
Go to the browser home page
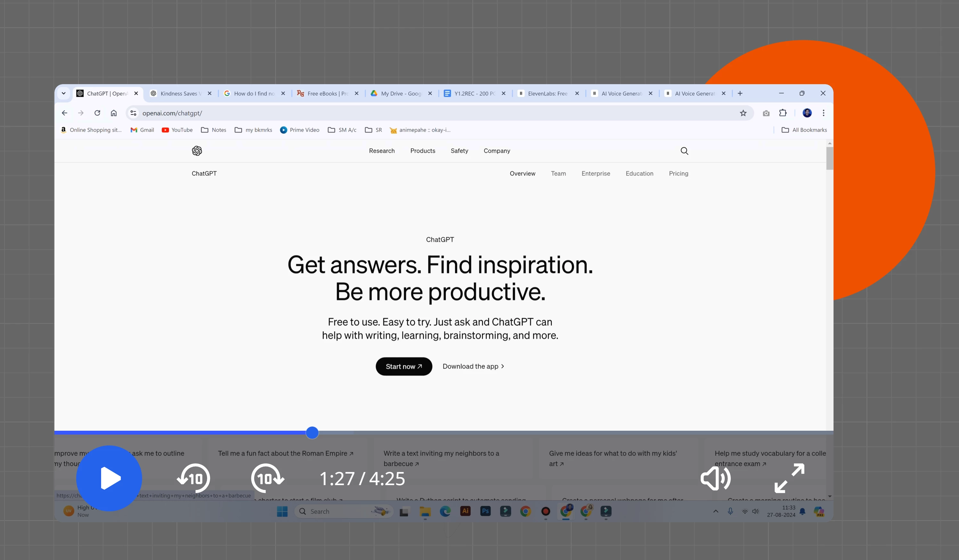114,113
